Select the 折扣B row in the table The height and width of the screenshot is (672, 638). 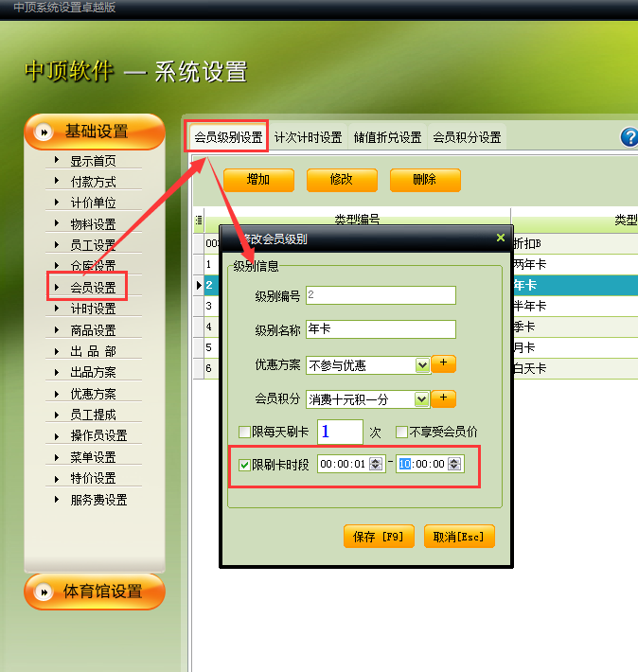[x=575, y=244]
